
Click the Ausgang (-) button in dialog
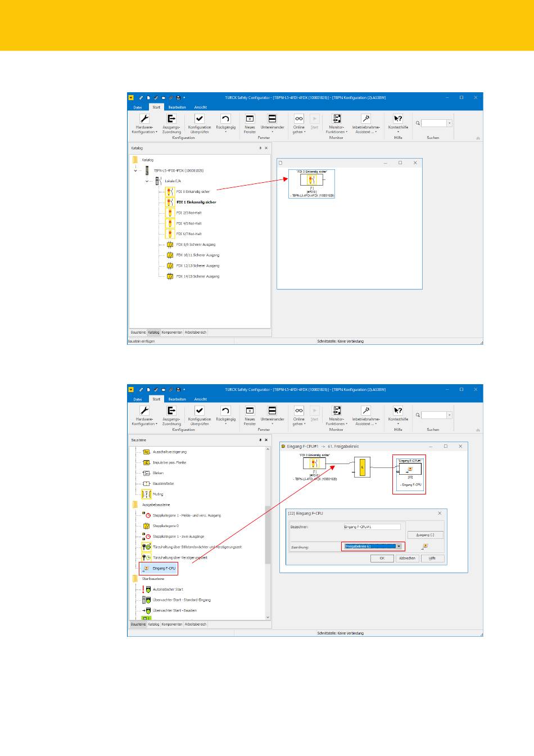[425, 535]
